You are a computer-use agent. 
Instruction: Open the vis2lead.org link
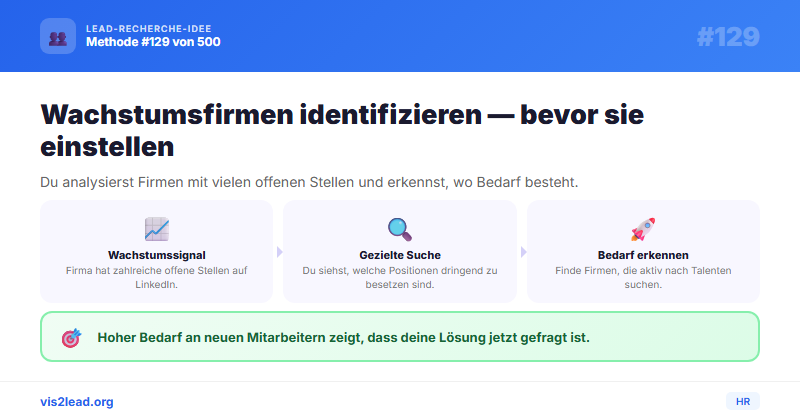[77, 402]
